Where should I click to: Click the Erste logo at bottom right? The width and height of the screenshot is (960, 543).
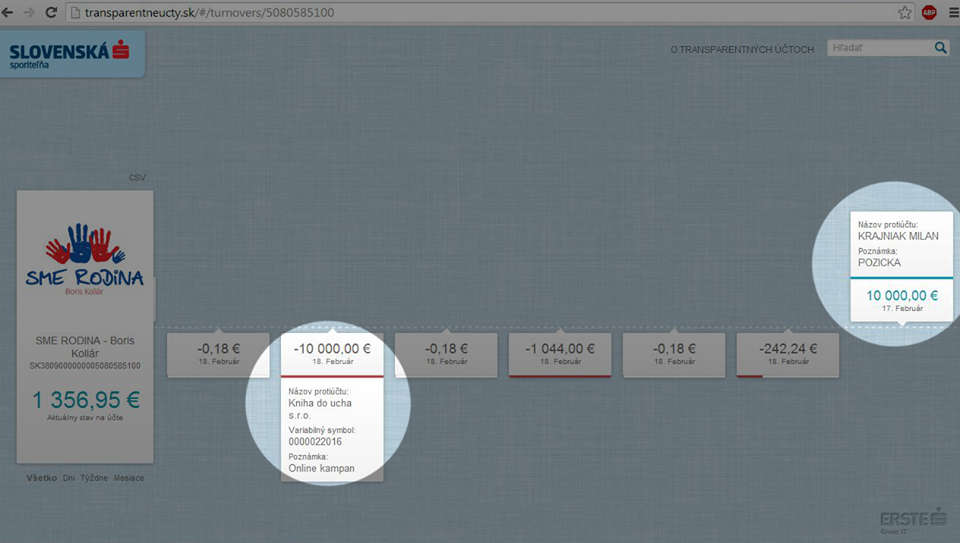pos(913,520)
